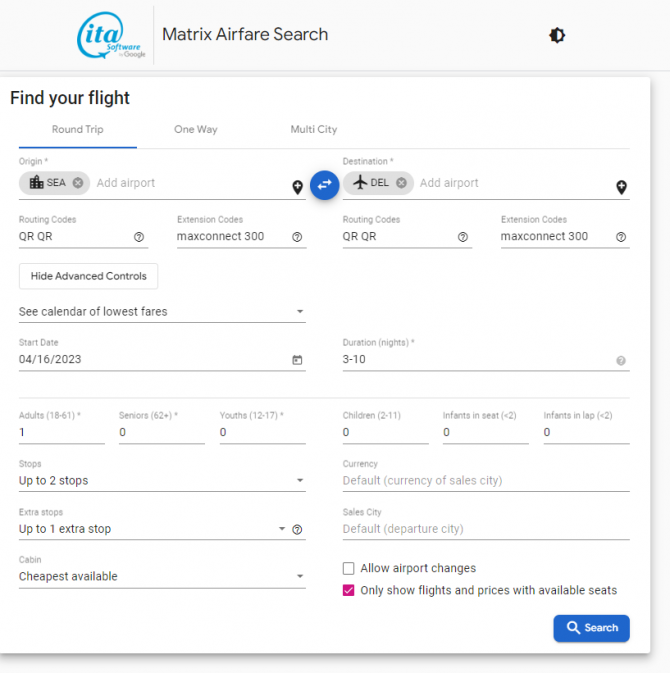Open the Start Date calendar picker icon
The image size is (670, 673).
point(297,360)
